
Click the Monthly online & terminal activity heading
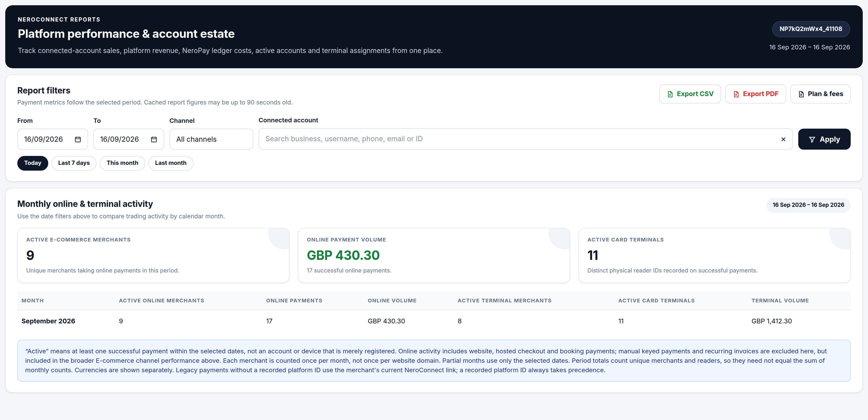coord(85,204)
